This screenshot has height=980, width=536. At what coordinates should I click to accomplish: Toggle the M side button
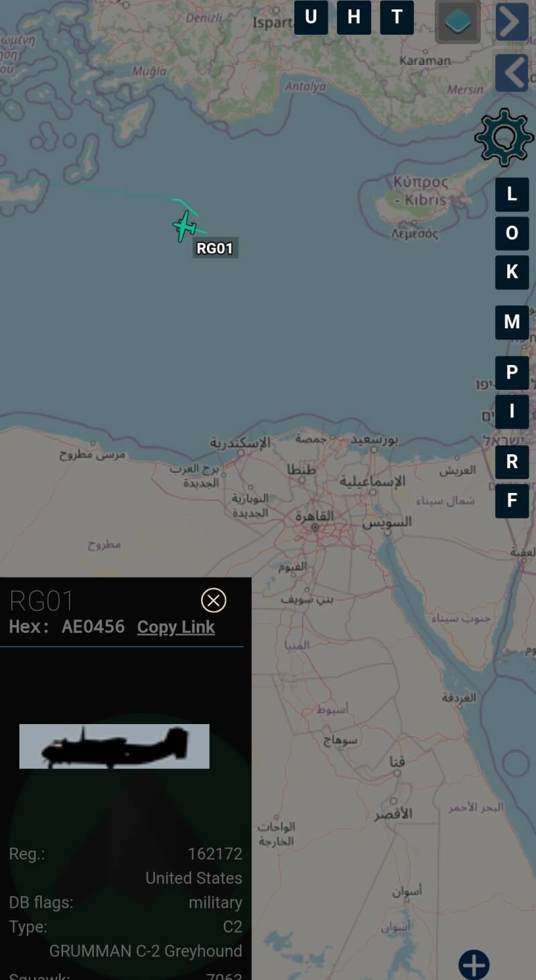coord(512,322)
